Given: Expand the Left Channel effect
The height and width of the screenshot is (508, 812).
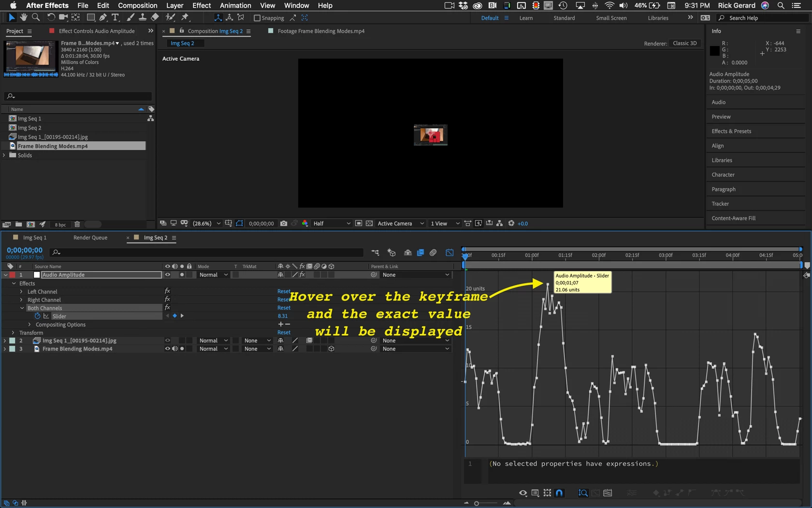Looking at the screenshot, I should click(x=21, y=292).
